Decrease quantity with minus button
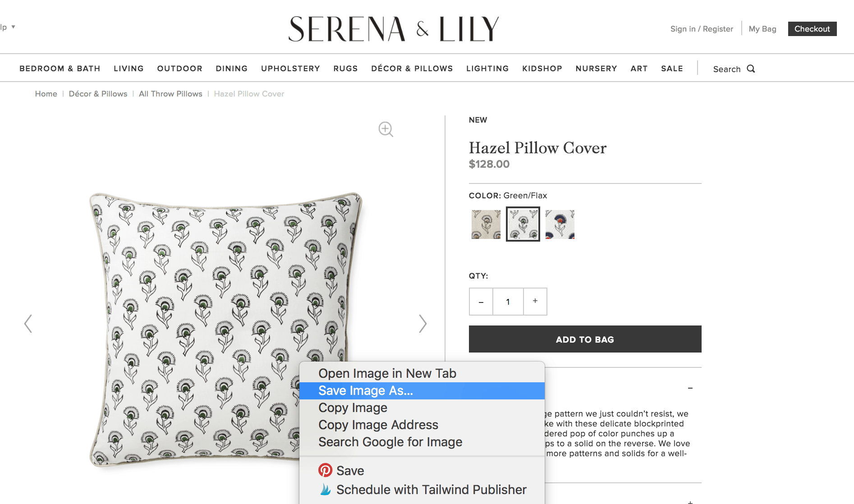This screenshot has width=854, height=504. point(481,302)
